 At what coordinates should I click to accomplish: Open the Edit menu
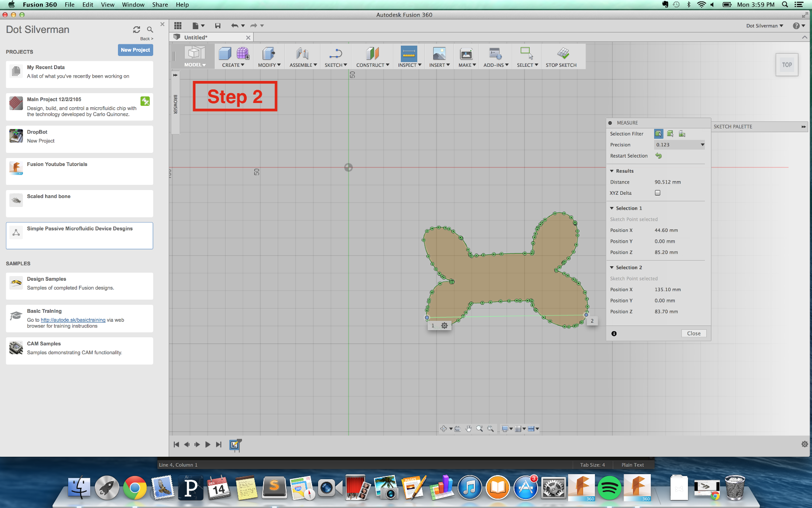click(x=88, y=5)
